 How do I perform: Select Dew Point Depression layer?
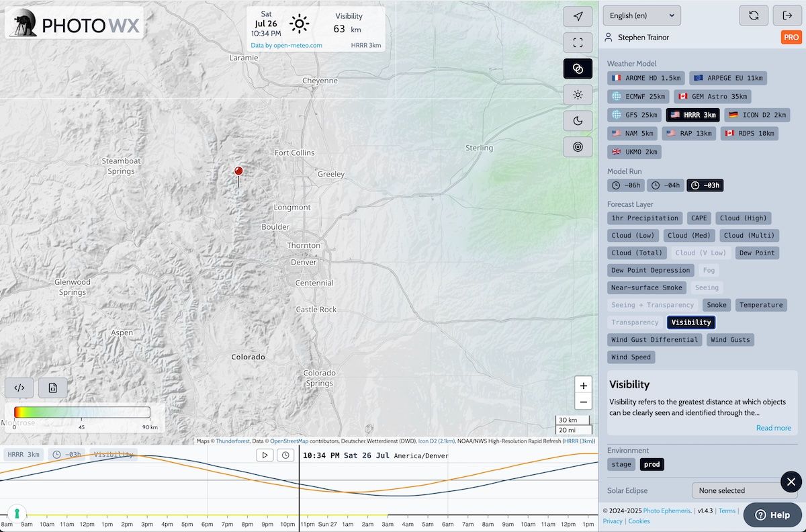tap(651, 271)
